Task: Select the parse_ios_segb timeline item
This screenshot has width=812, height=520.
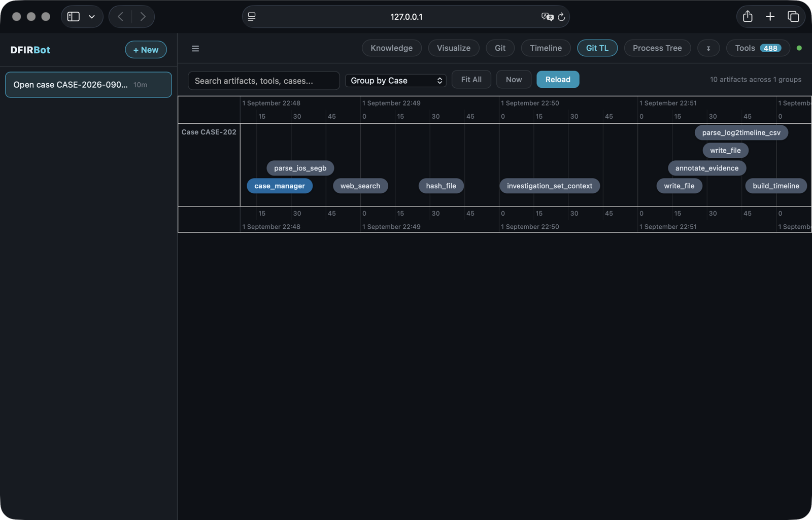Action: pos(300,168)
